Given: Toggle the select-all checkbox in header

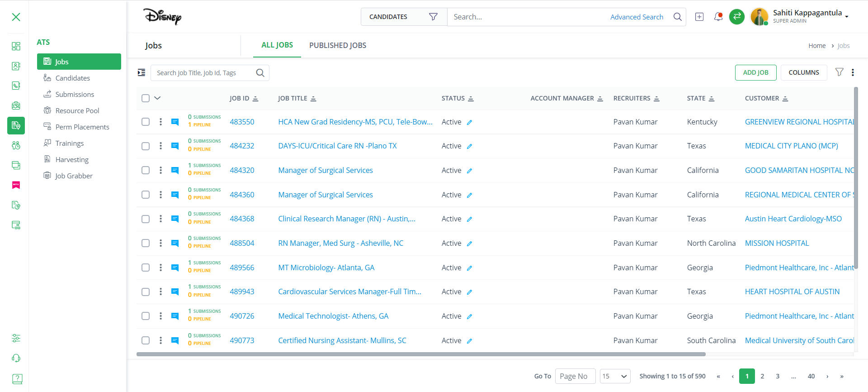Looking at the screenshot, I should click(x=146, y=98).
